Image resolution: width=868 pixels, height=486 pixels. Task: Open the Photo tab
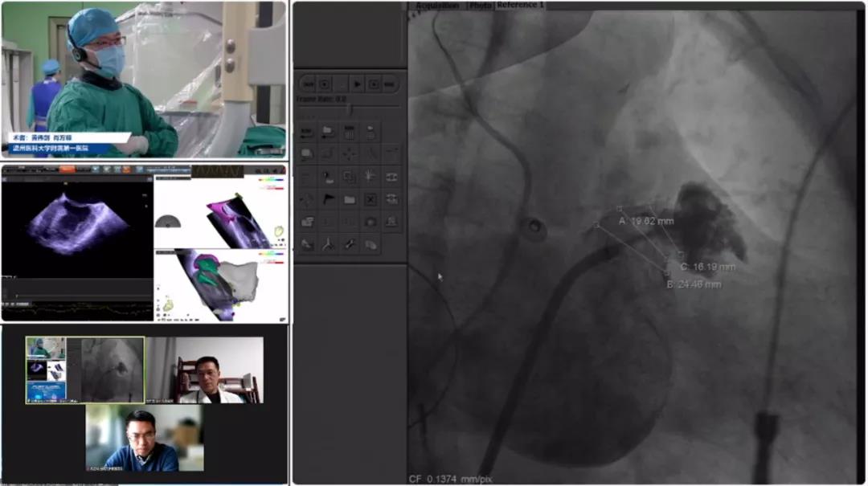480,6
